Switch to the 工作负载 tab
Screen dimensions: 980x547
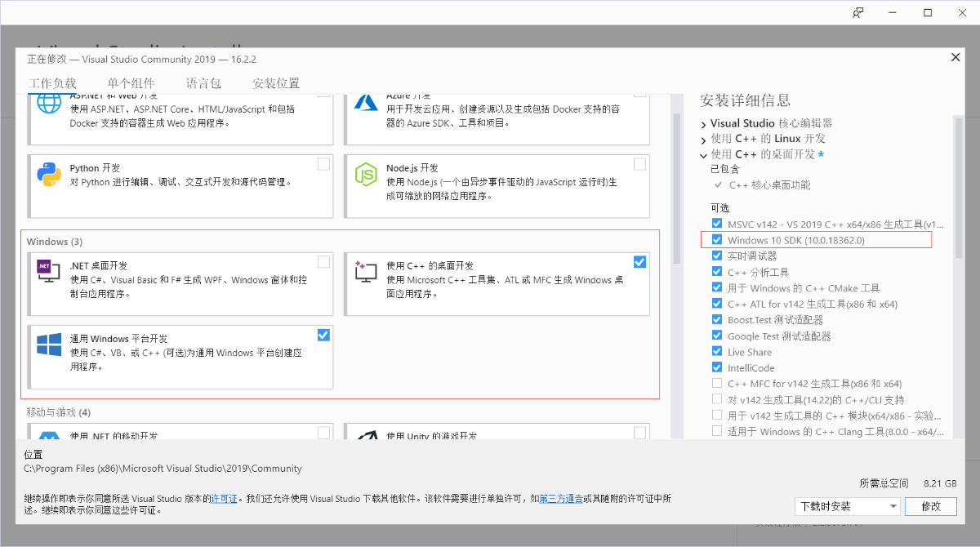coord(52,83)
